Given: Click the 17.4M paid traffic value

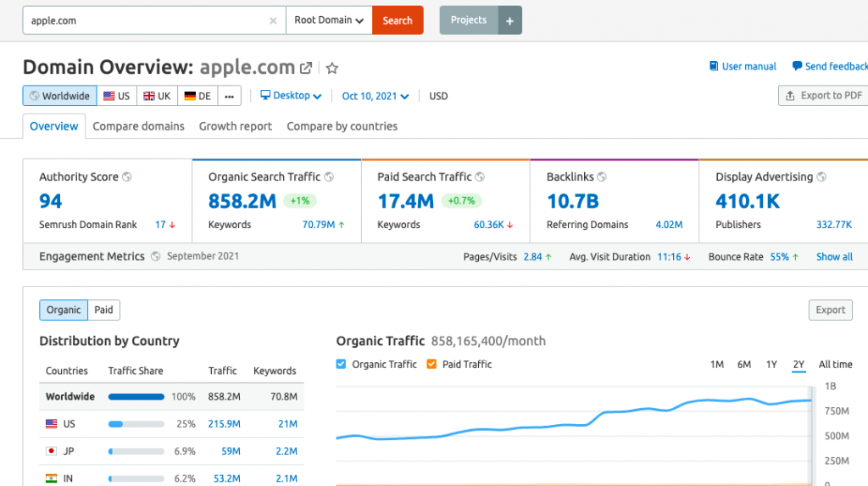Looking at the screenshot, I should click(405, 201).
